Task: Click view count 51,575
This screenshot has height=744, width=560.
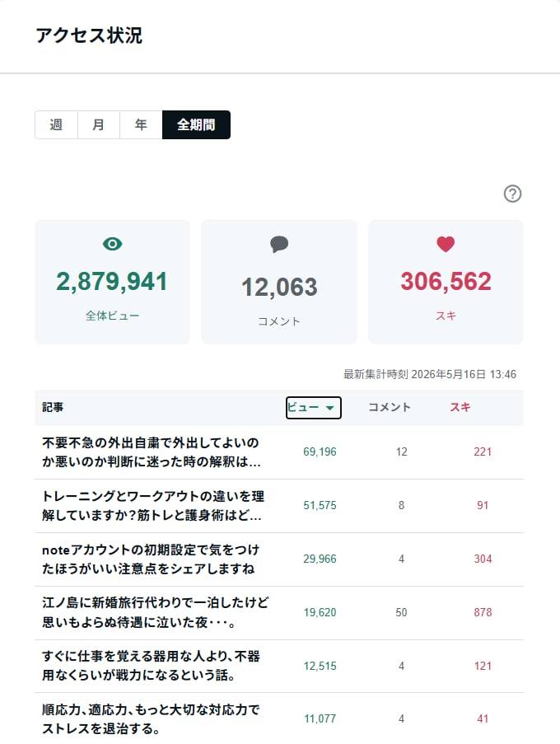Action: [x=320, y=505]
